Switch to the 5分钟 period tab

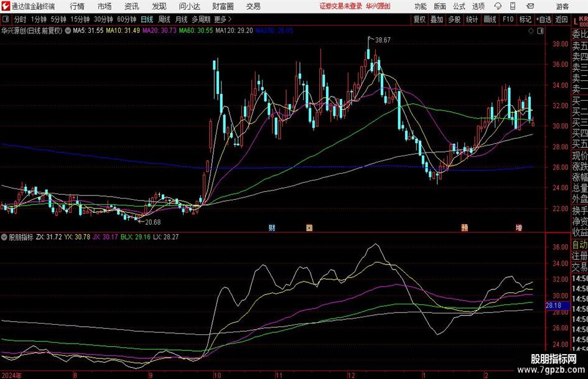(58, 19)
